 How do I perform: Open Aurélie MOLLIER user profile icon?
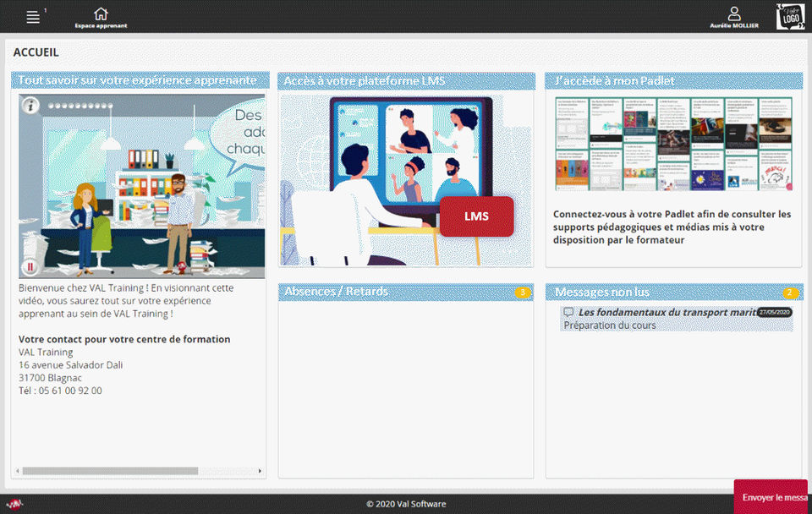tap(734, 14)
